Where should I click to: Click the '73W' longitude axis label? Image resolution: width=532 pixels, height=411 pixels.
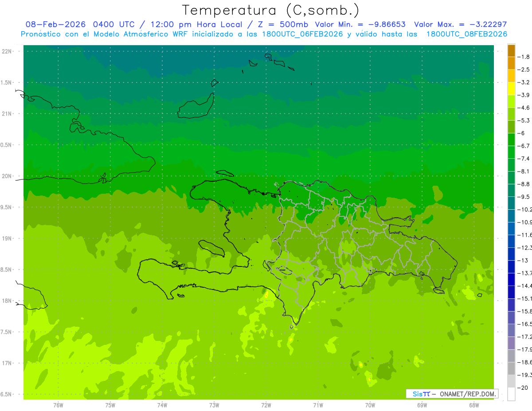pos(214,405)
